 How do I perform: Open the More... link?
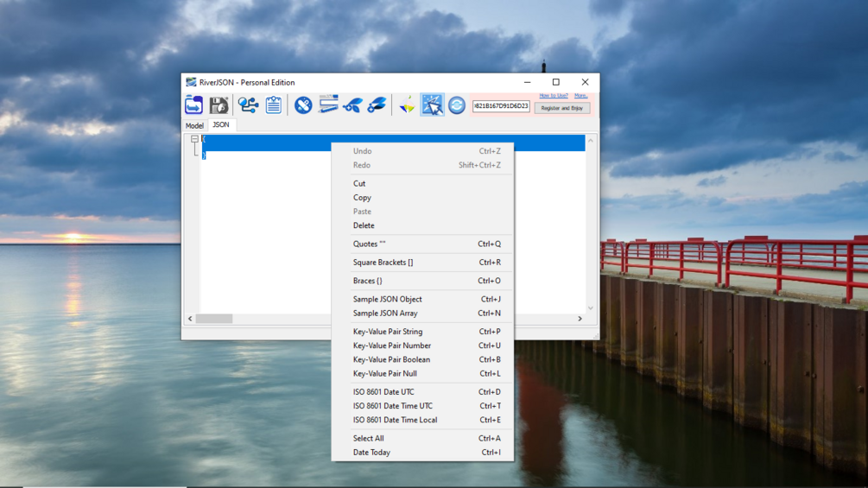click(580, 96)
